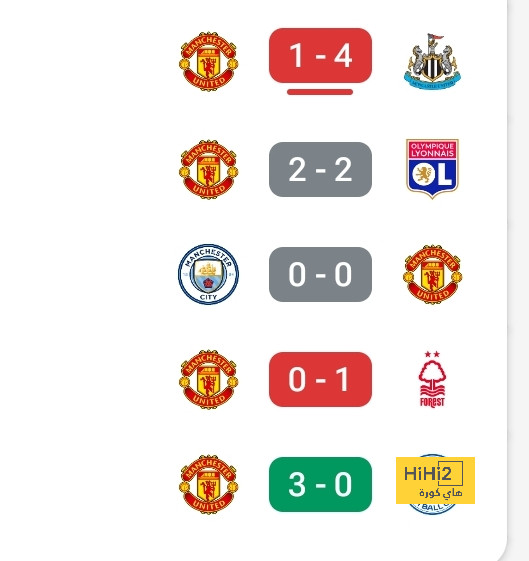Select the Manchester City crest
The width and height of the screenshot is (529, 561).
click(x=209, y=274)
